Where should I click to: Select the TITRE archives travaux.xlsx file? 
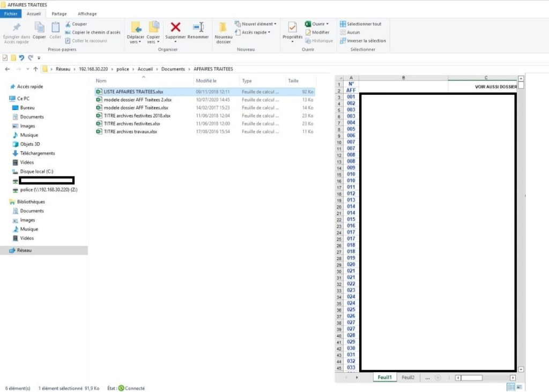[130, 131]
